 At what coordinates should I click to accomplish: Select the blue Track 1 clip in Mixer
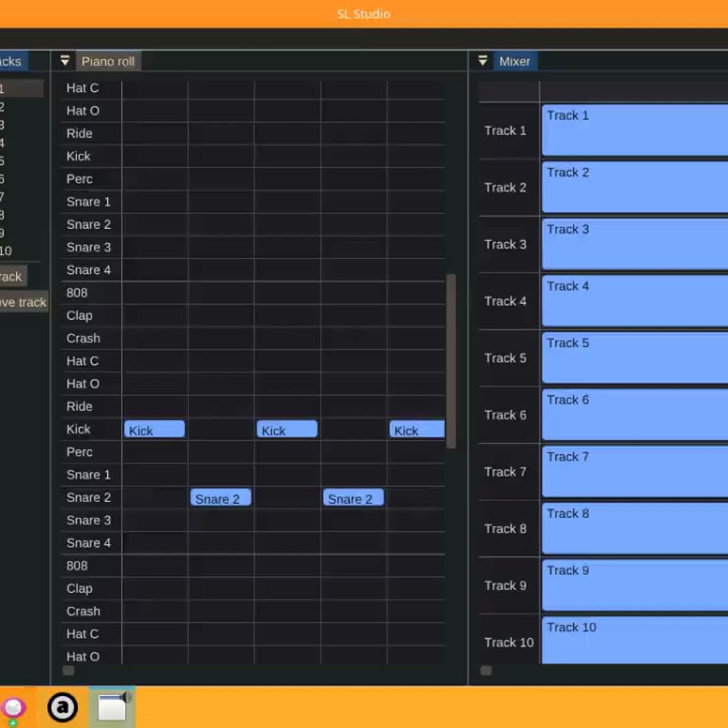coord(635,130)
